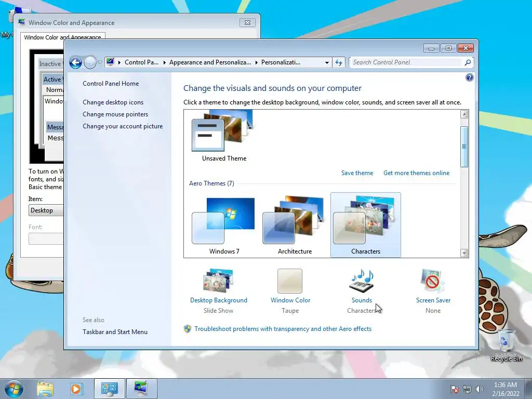This screenshot has width=532, height=399.
Task: Open the Sounds keyboard icon
Action: [x=362, y=281]
